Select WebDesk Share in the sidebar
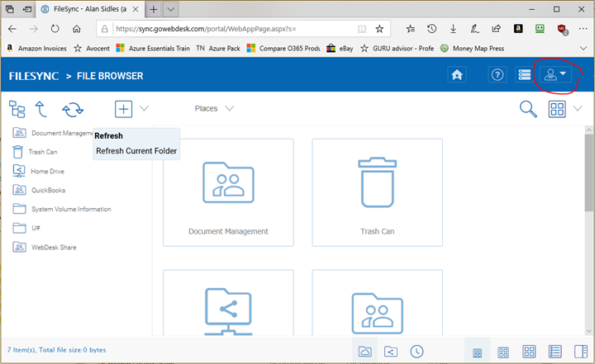Viewport: 595px width, 364px height. (54, 247)
